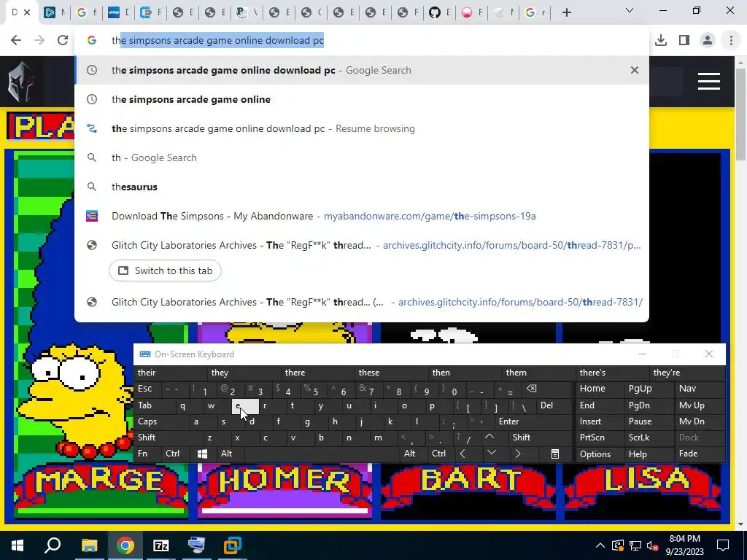Open last Glitch City Archives thread-7831/ suggestion
This screenshot has width=747, height=560.
(x=362, y=302)
